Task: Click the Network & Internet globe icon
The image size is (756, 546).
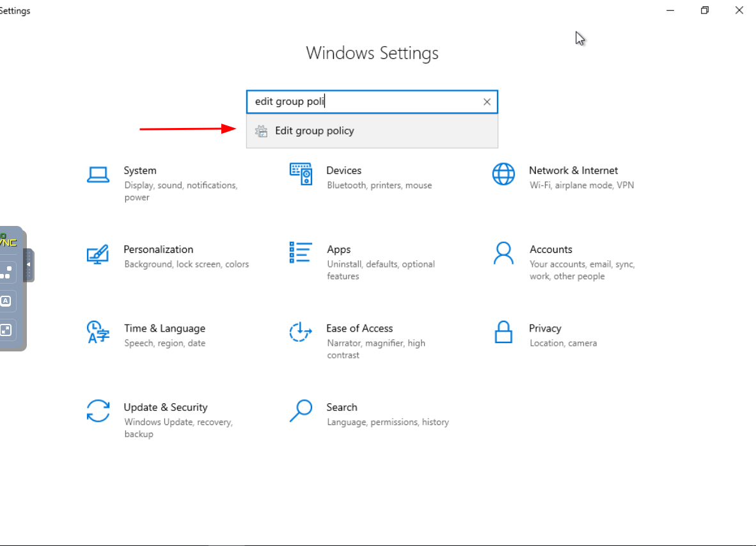Action: 503,173
